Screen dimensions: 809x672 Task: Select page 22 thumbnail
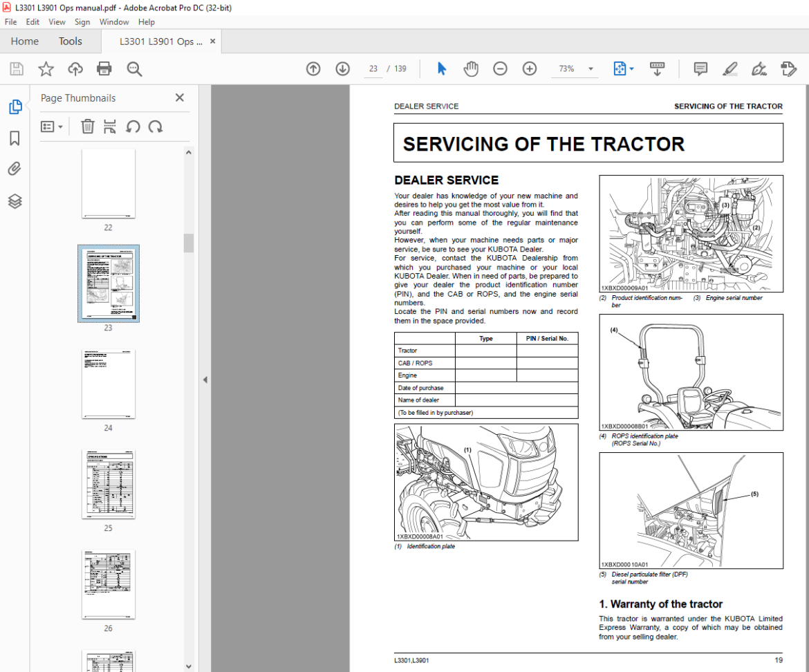109,184
